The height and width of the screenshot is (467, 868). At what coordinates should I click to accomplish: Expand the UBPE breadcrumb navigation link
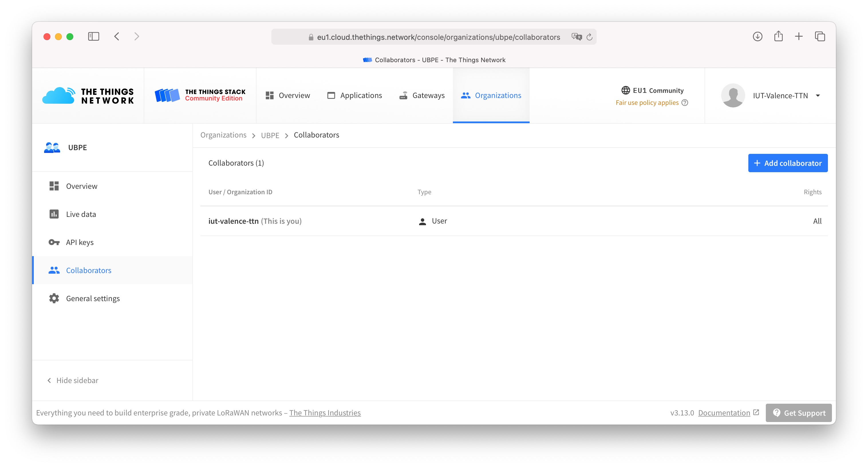[x=271, y=135]
